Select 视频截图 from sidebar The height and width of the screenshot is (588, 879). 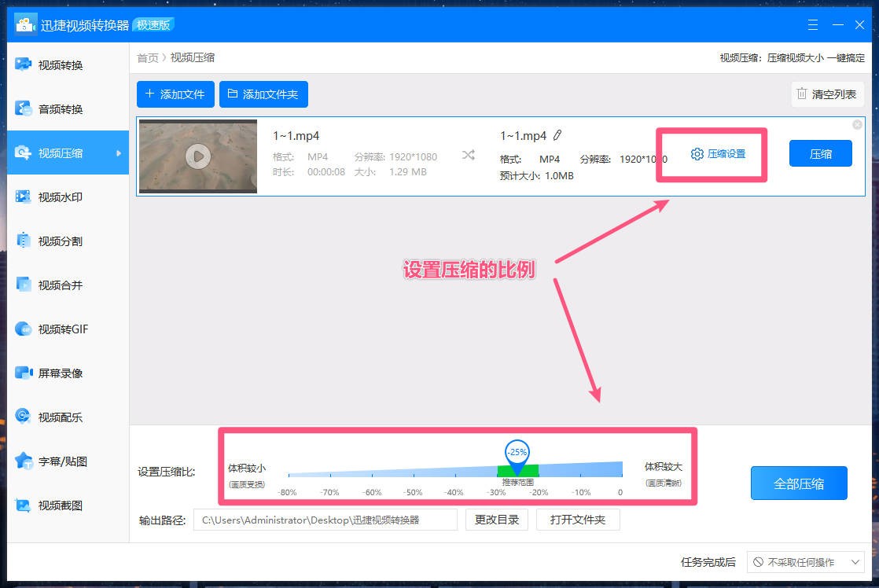pos(52,505)
